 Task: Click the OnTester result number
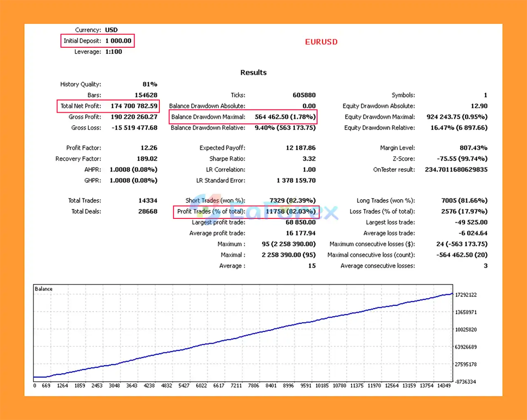click(456, 169)
